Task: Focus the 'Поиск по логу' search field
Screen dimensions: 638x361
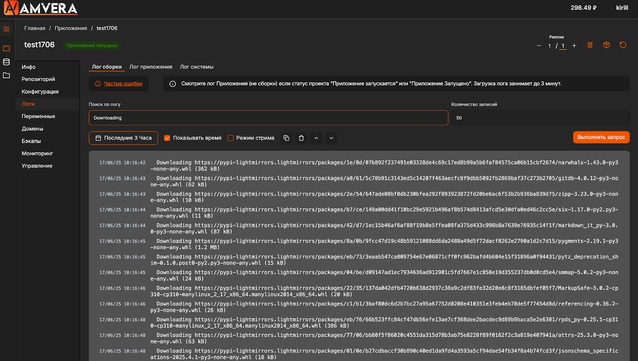Action: [x=269, y=118]
